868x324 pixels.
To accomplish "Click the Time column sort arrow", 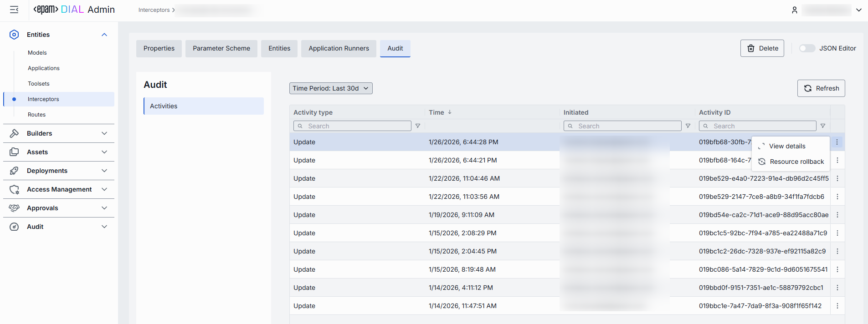I will [x=450, y=112].
